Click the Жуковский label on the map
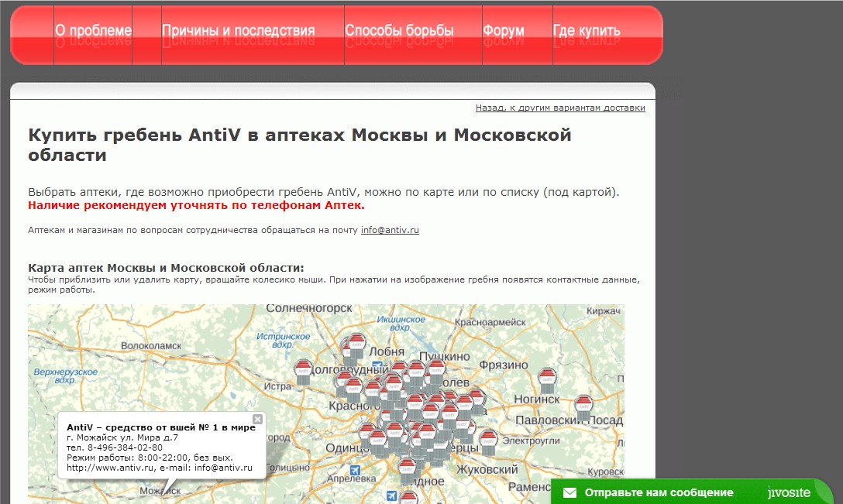Screen dimensions: 843x504 (487, 470)
